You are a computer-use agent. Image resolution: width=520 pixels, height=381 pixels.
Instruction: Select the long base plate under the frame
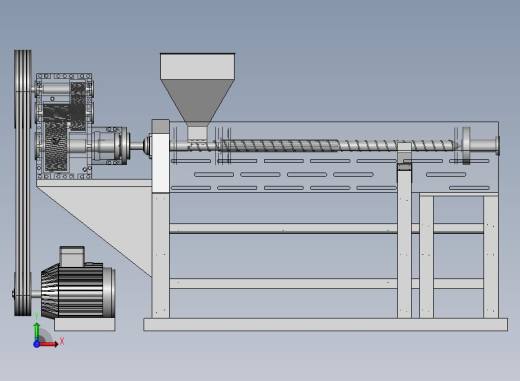click(x=325, y=324)
